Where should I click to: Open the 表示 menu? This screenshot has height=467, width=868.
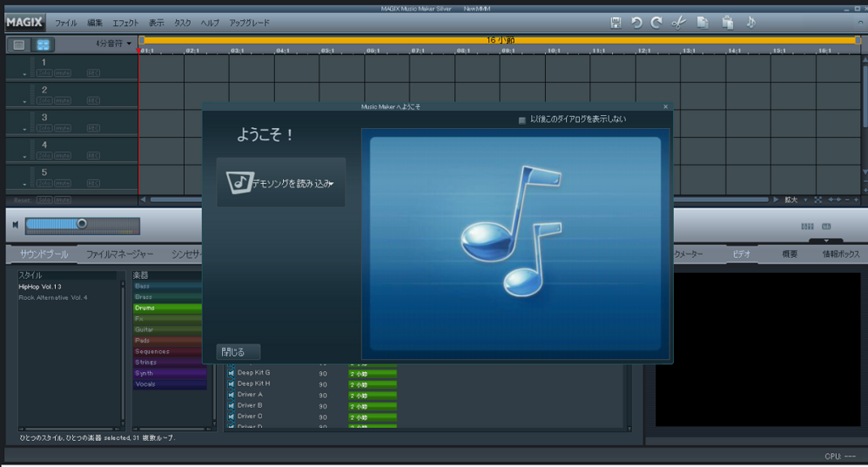pos(156,23)
